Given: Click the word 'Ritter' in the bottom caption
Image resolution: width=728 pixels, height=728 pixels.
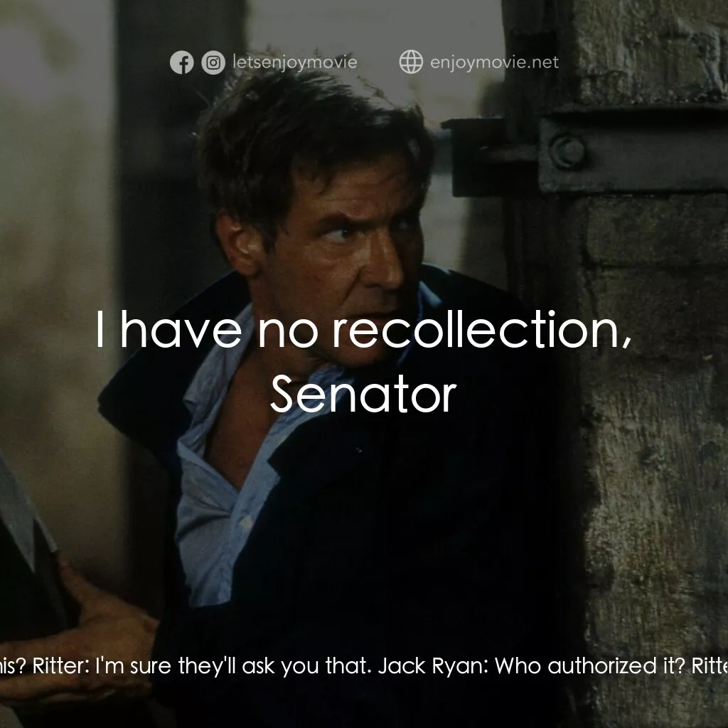Looking at the screenshot, I should click(x=57, y=666).
